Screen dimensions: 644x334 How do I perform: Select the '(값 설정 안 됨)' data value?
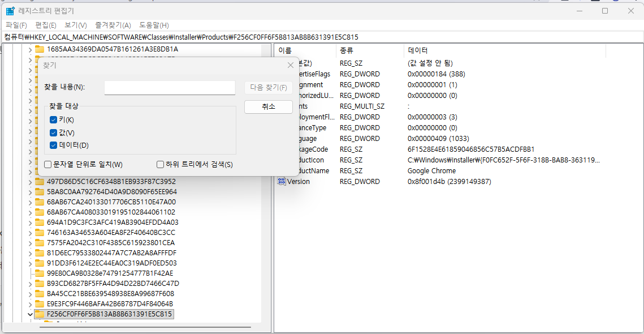[430, 63]
